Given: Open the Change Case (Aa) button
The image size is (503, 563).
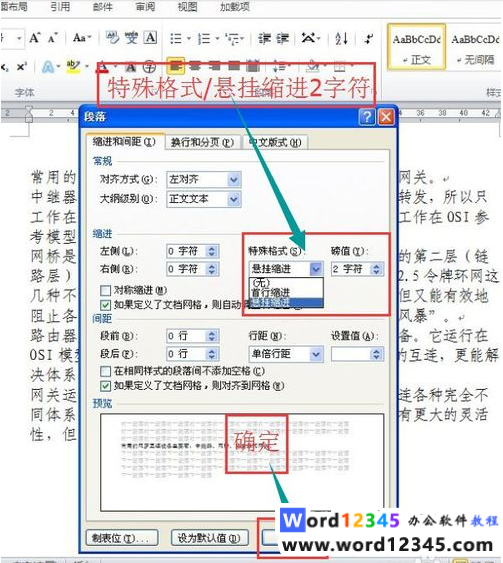Looking at the screenshot, I should pyautogui.click(x=82, y=37).
